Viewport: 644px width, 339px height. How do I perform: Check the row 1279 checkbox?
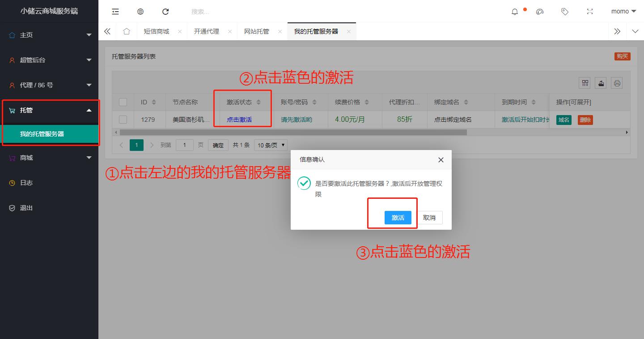point(123,120)
